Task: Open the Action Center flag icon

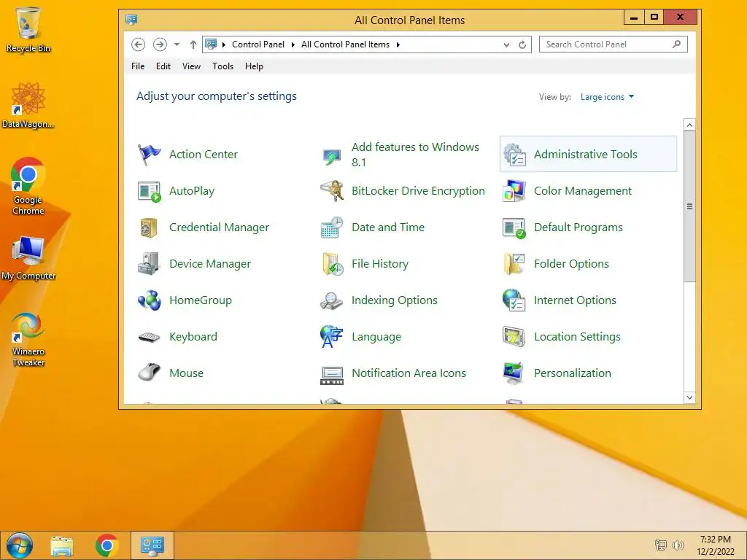Action: (149, 155)
